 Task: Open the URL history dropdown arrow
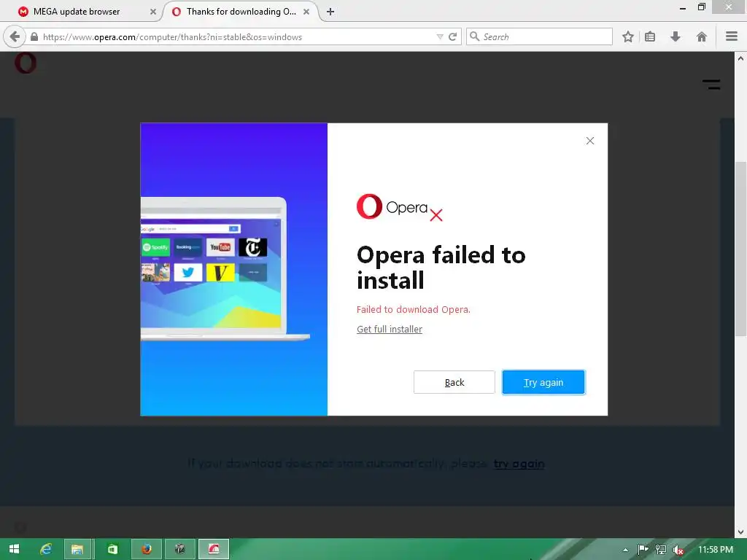point(440,36)
